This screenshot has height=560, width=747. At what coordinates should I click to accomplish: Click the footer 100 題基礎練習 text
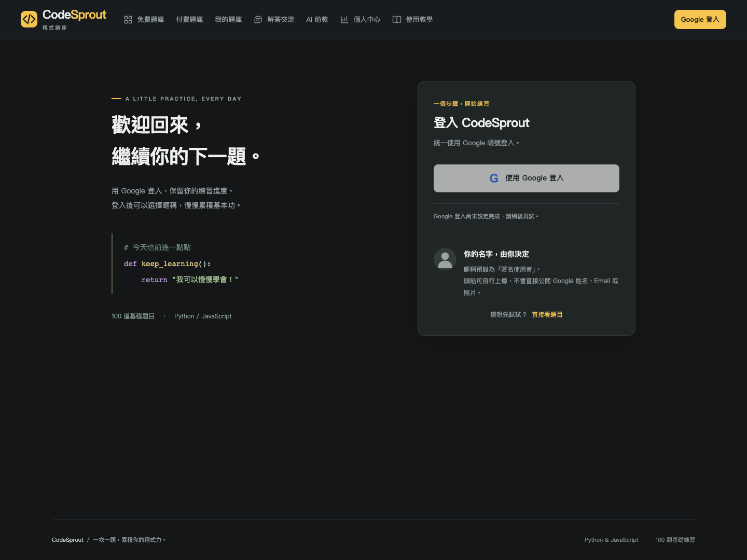[x=675, y=540]
